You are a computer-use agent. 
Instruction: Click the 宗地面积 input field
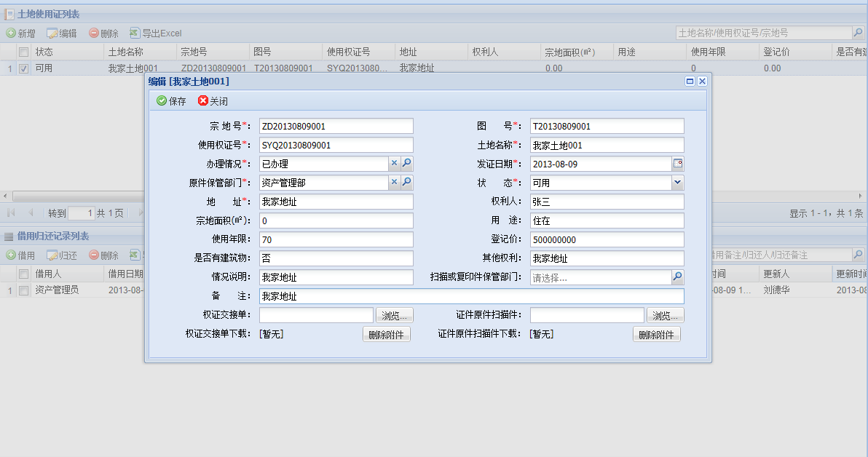(336, 220)
